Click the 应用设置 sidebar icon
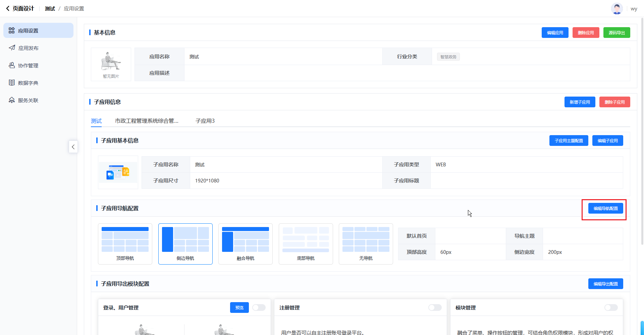This screenshot has width=644, height=335. coord(12,31)
